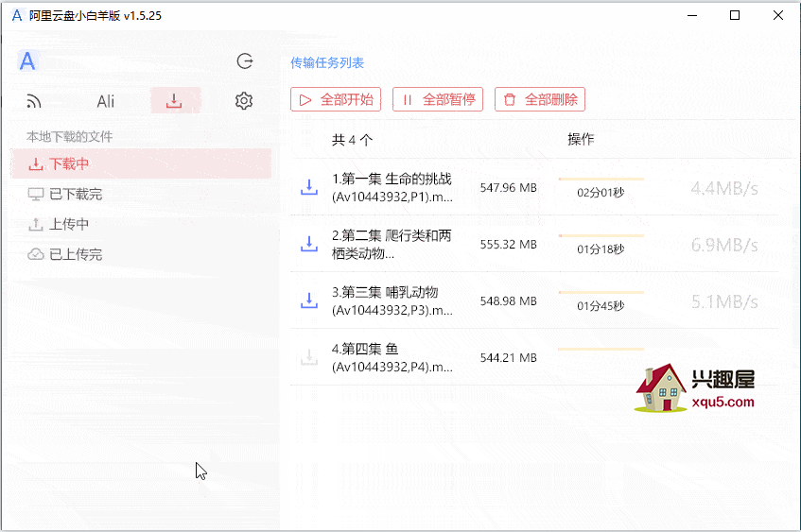Click the progress bar above 02分01秒

pyautogui.click(x=601, y=180)
